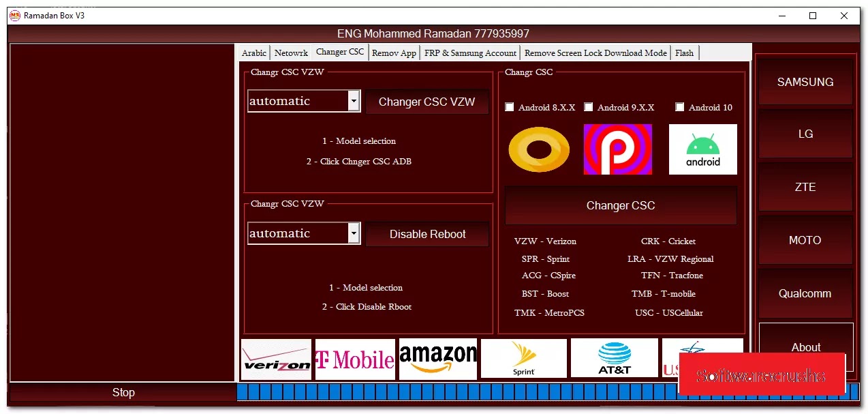Select the Changer CSC tab
868x414 pixels.
point(340,52)
